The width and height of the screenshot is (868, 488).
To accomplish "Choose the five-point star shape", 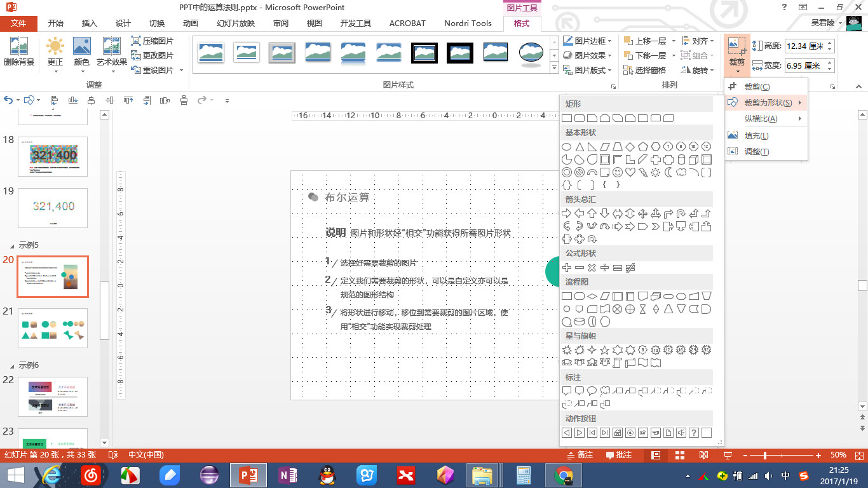I will point(604,350).
